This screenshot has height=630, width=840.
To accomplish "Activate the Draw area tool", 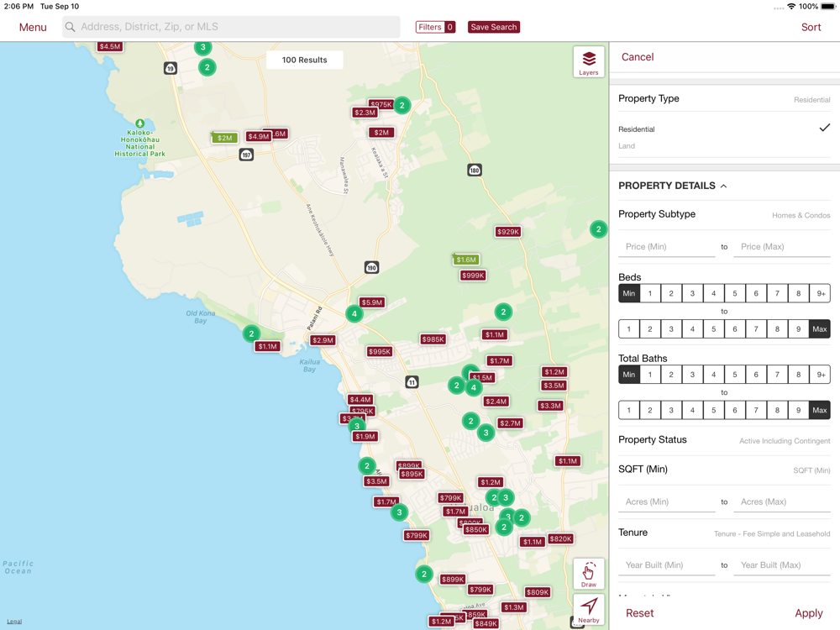I will [588, 574].
